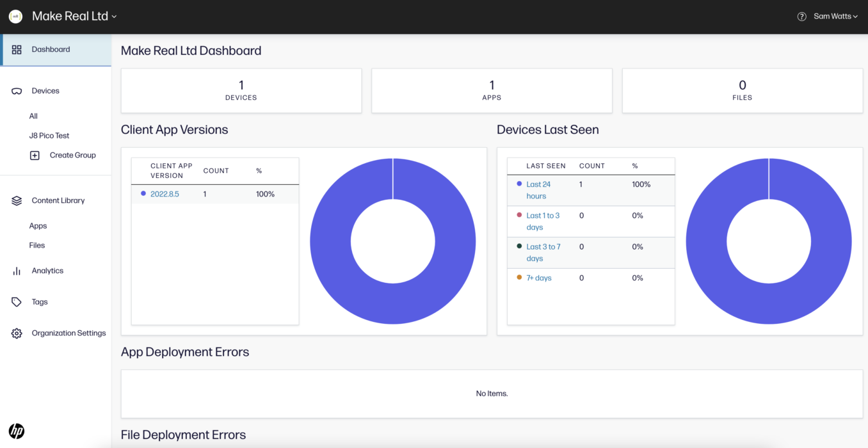Select the Make Real Ltd company logo
Image resolution: width=868 pixels, height=448 pixels.
click(x=15, y=16)
